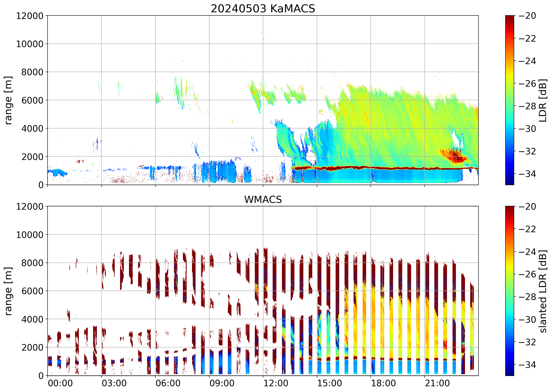Click the '00:00' time axis label
552x392 pixels.
[x=60, y=383]
